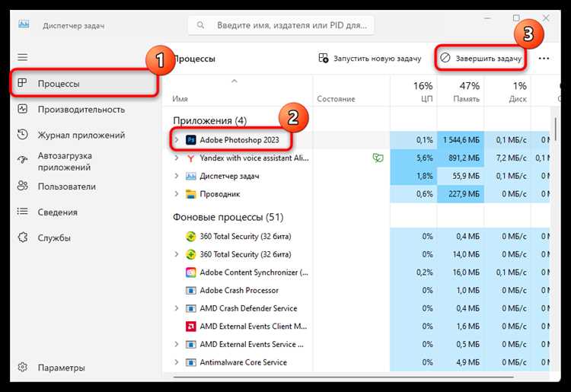
Task: Click the Yandex browser process icon
Action: tap(191, 158)
